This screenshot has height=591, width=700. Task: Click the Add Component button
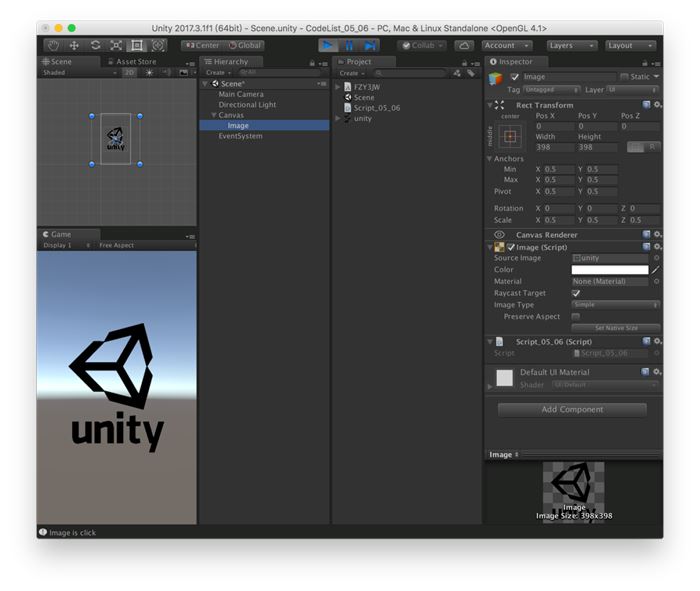coord(572,409)
